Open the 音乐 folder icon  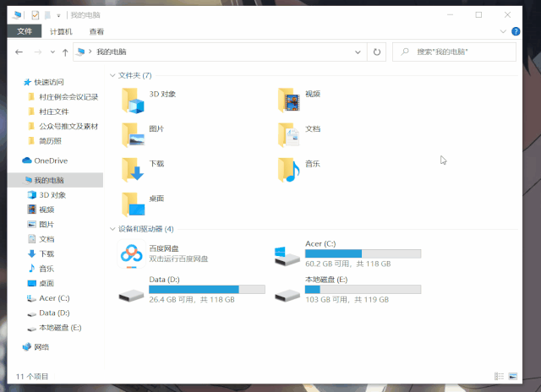tap(289, 170)
